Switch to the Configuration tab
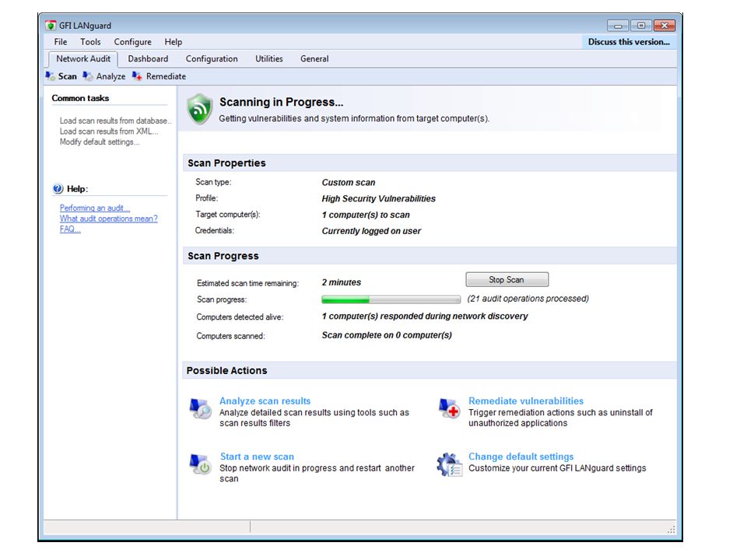747x560 pixels. (212, 59)
